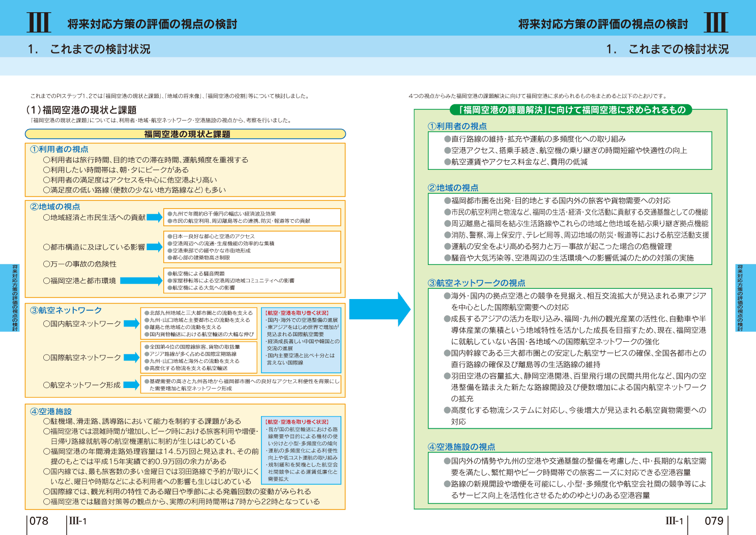Select 駐機場、滑走路、誘導路において能力を制約する課題がある
Viewport: 756px width, 535px height.
142,421
